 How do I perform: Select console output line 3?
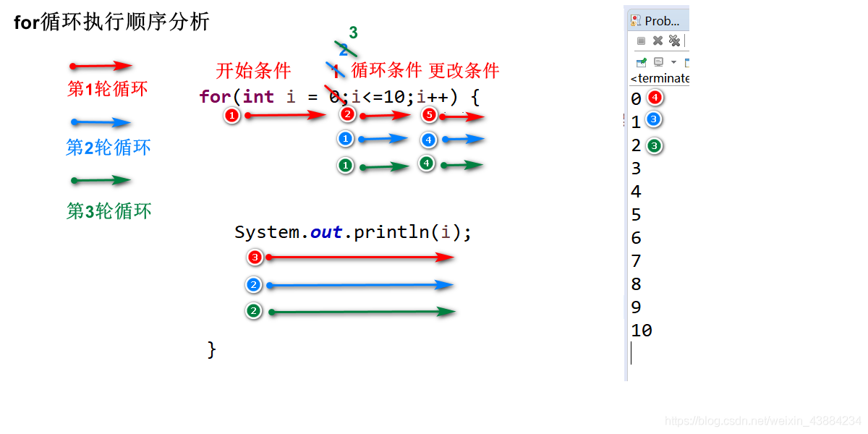636,169
